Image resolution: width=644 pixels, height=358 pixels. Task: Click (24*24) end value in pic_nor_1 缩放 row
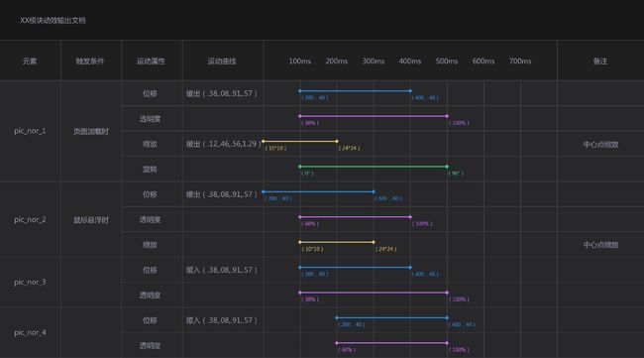(349, 148)
